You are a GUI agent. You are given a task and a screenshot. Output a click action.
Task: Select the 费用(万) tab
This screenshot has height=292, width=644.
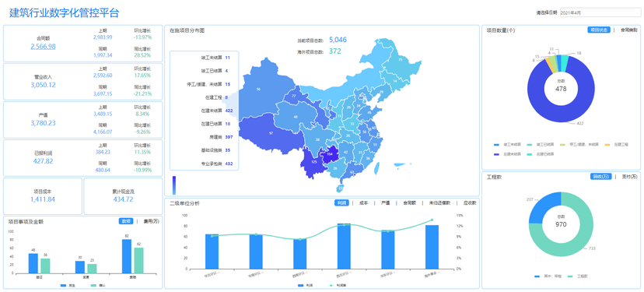151,221
